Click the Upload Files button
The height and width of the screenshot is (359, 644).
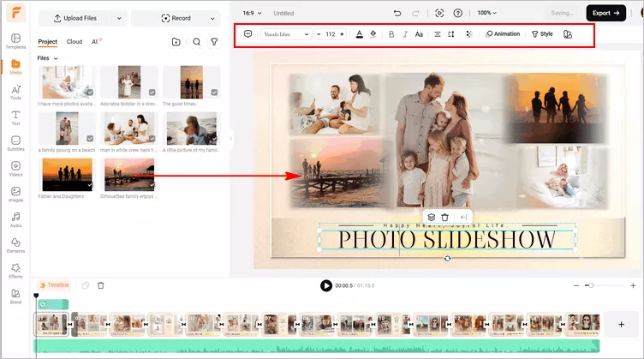pos(75,19)
